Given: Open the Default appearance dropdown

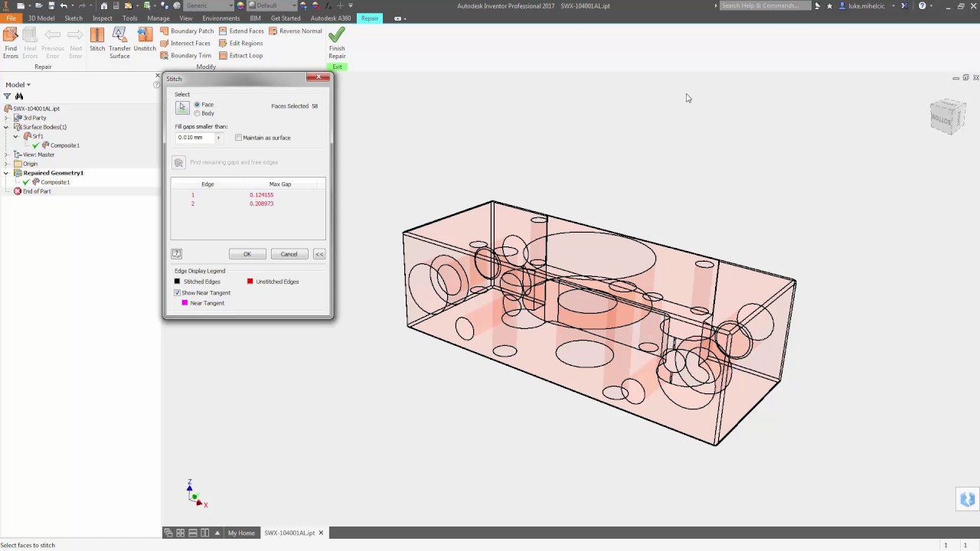Looking at the screenshot, I should [273, 5].
